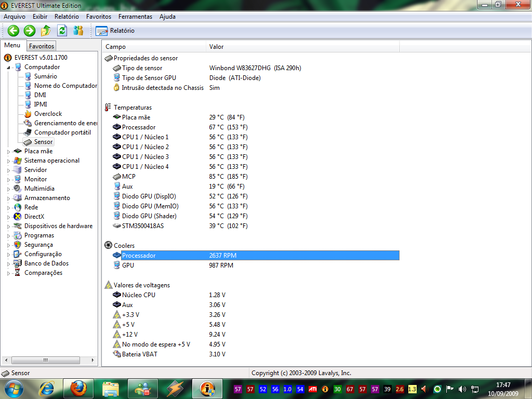Select Nome do Computador tree item
The width and height of the screenshot is (532, 399).
coord(65,86)
